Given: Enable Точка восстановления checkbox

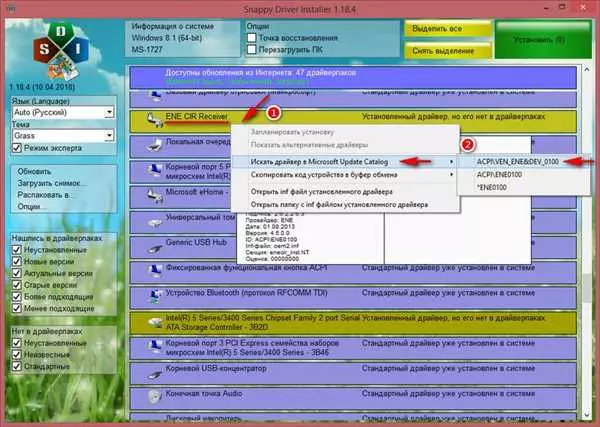Looking at the screenshot, I should coord(251,38).
